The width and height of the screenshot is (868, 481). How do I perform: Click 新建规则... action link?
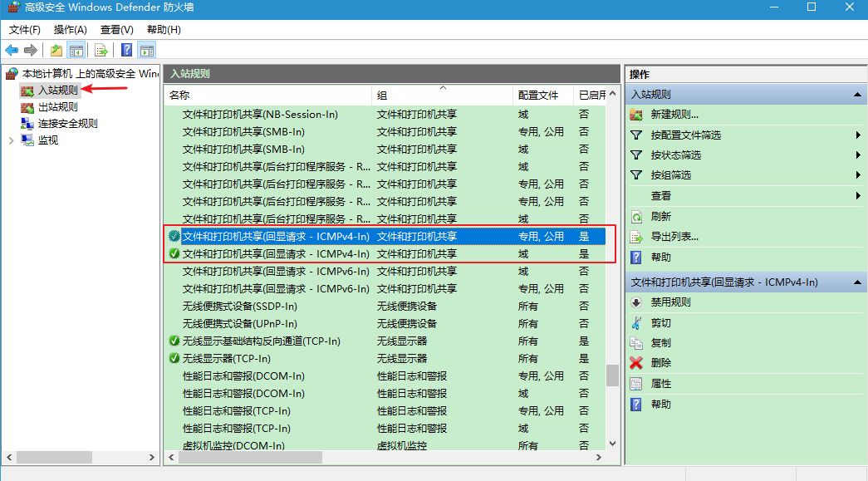click(x=674, y=115)
